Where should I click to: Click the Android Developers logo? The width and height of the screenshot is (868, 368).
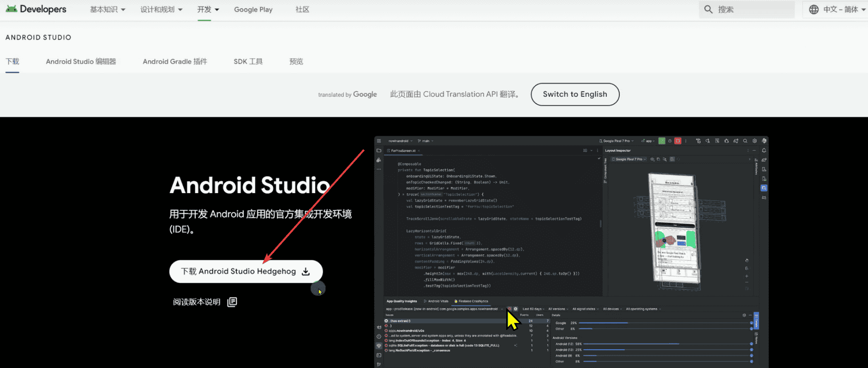[36, 9]
